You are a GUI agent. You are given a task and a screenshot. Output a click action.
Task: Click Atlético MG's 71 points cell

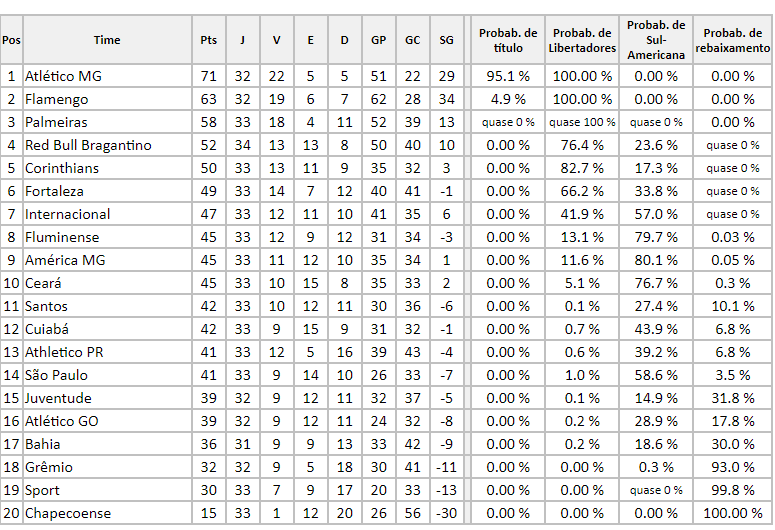pos(208,76)
